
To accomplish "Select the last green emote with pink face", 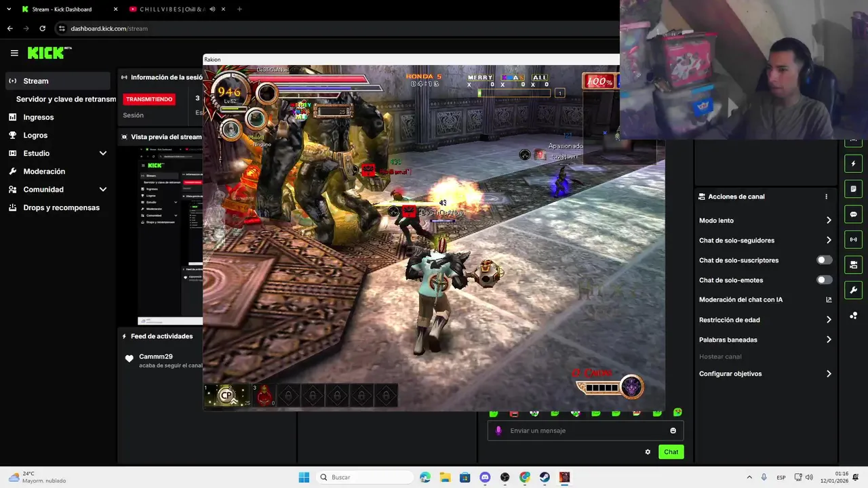I will coord(677,412).
